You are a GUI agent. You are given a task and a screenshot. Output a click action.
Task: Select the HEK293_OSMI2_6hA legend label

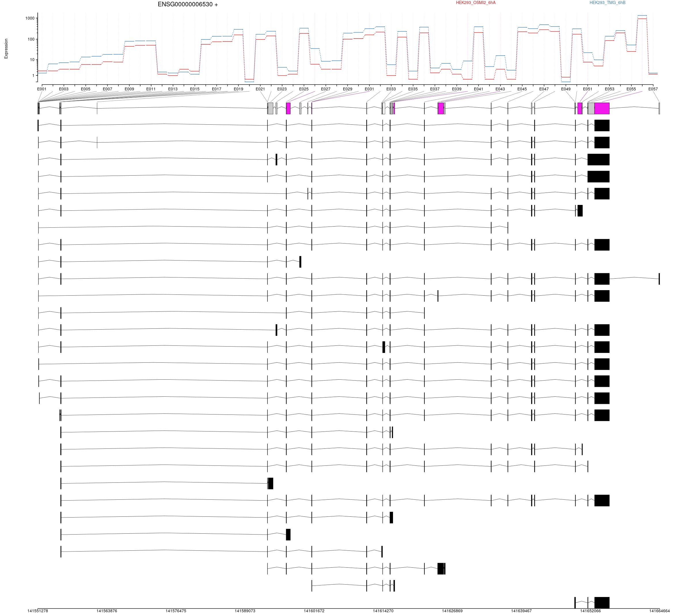coord(476,3)
